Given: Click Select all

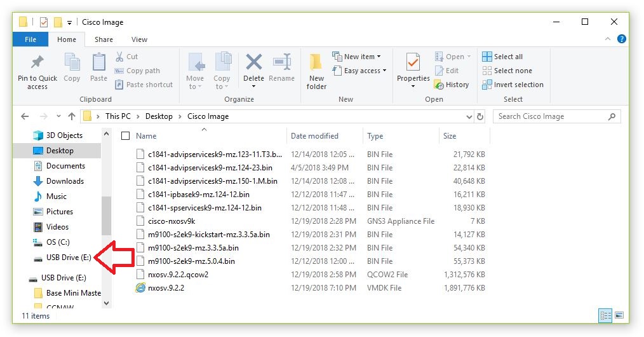Looking at the screenshot, I should point(502,57).
